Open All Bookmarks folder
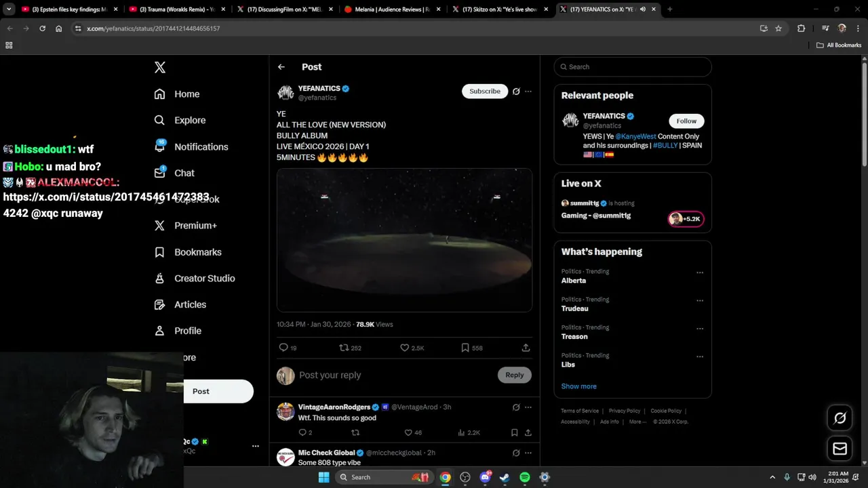 click(x=839, y=45)
